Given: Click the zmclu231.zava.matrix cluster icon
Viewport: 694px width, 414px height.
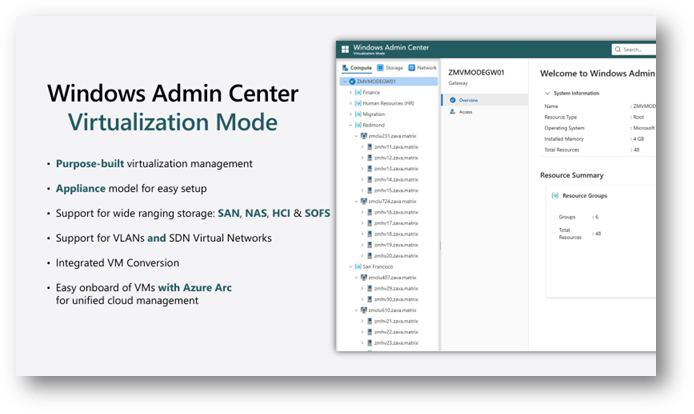Looking at the screenshot, I should click(363, 135).
